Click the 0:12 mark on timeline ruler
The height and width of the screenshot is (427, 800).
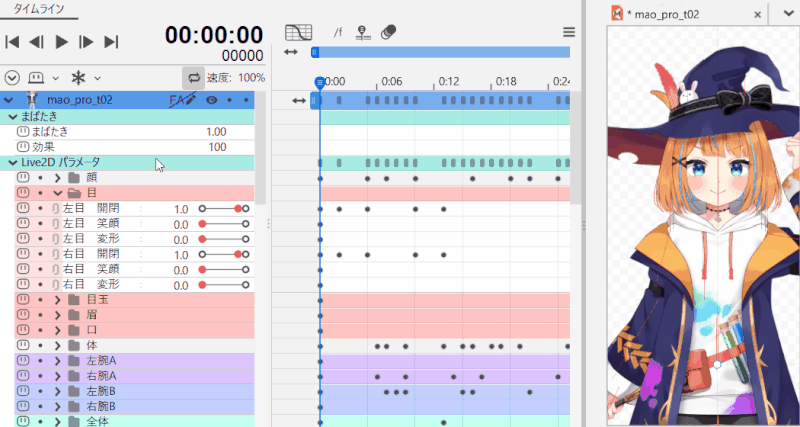(x=448, y=82)
